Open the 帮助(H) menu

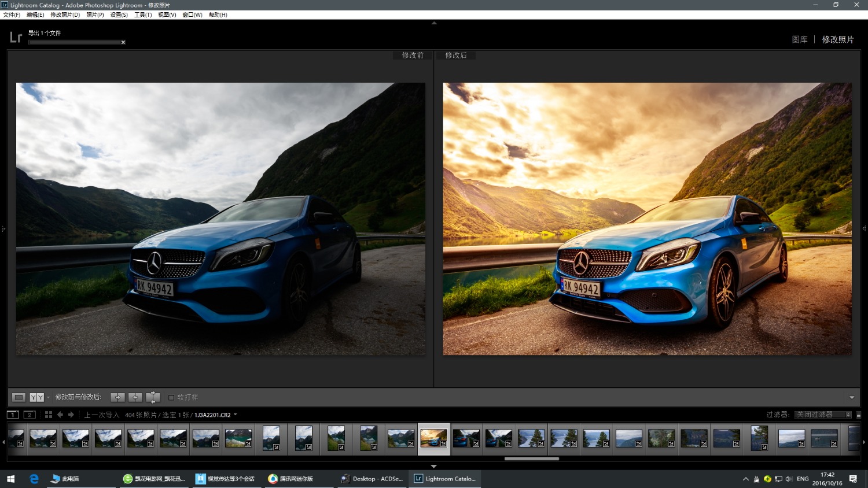point(218,15)
